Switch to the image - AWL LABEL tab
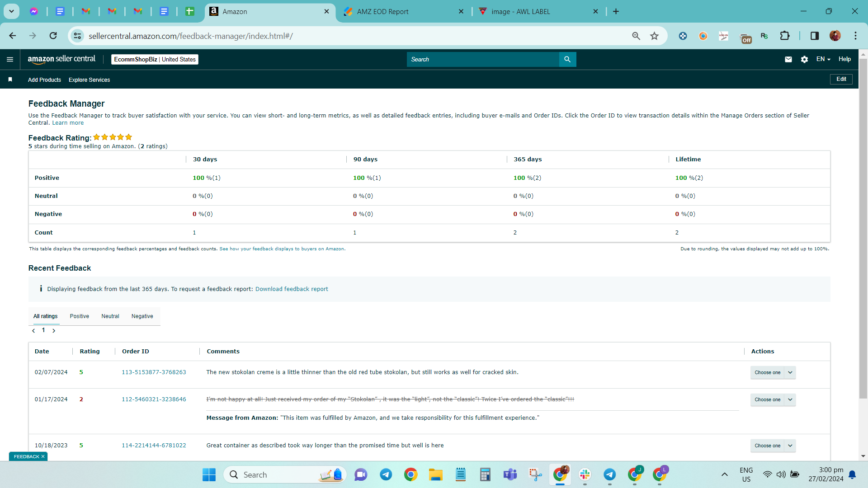 (538, 11)
